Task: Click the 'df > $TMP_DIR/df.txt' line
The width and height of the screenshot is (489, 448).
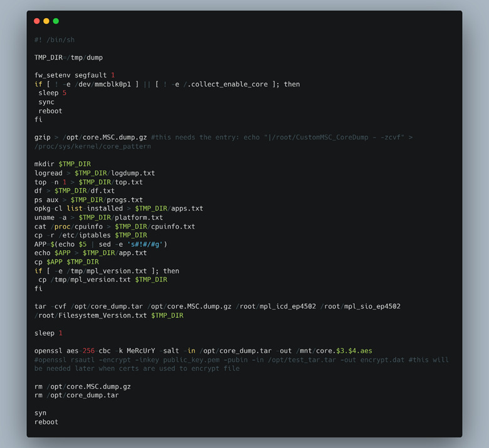Action: [75, 191]
